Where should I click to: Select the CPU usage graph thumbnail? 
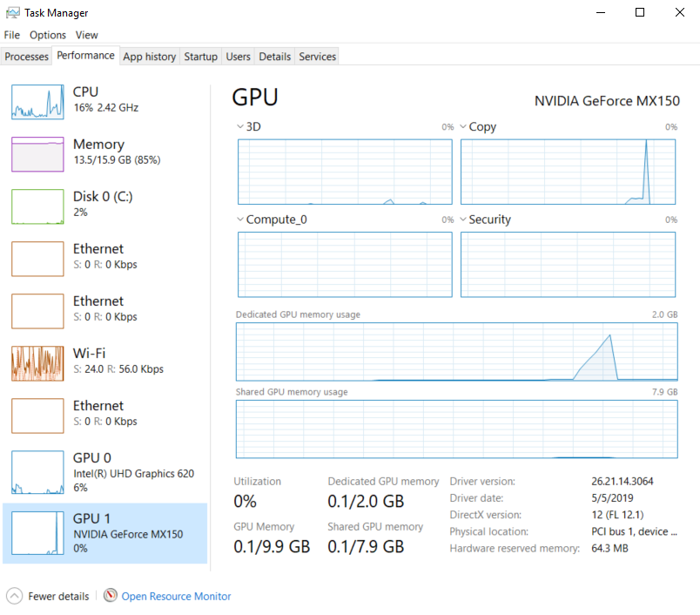[x=37, y=102]
